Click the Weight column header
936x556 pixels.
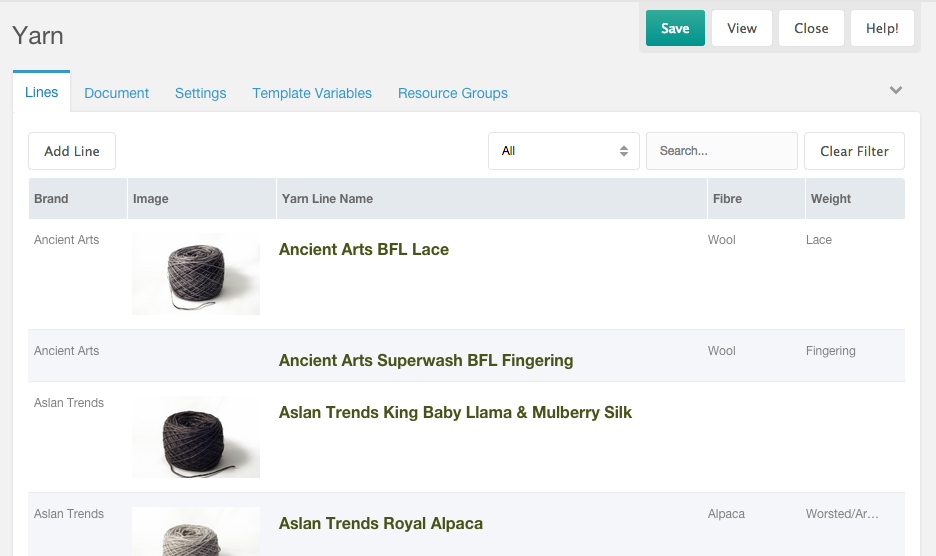coord(855,199)
